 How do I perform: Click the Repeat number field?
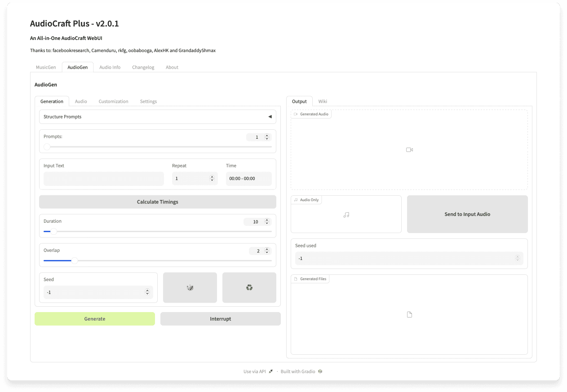[195, 179]
